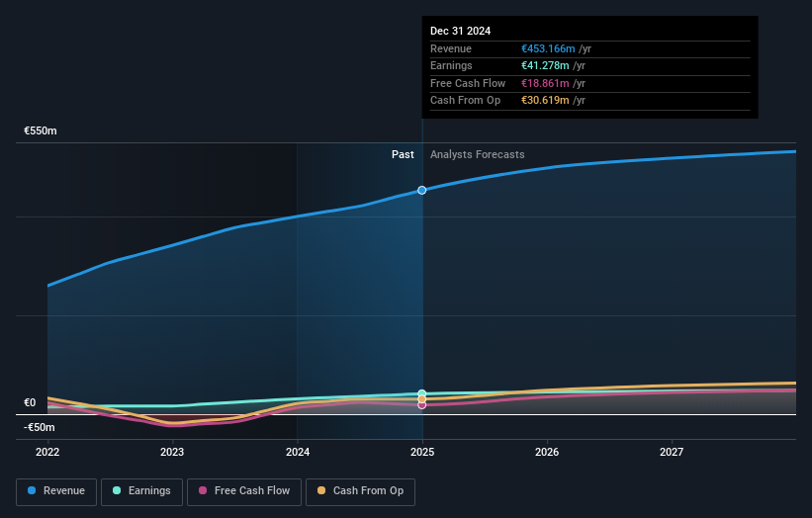812x518 pixels.
Task: Click the €550m y-axis label
Action: pyautogui.click(x=41, y=130)
